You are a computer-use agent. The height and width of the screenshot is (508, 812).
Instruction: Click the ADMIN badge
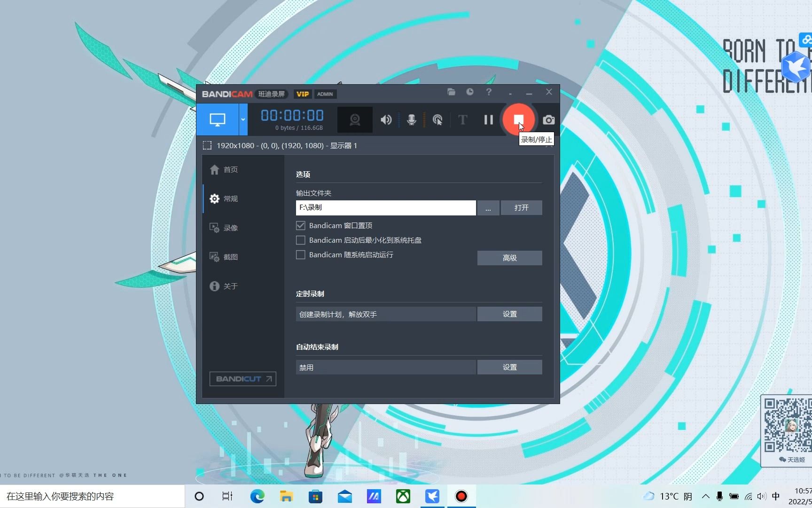325,94
